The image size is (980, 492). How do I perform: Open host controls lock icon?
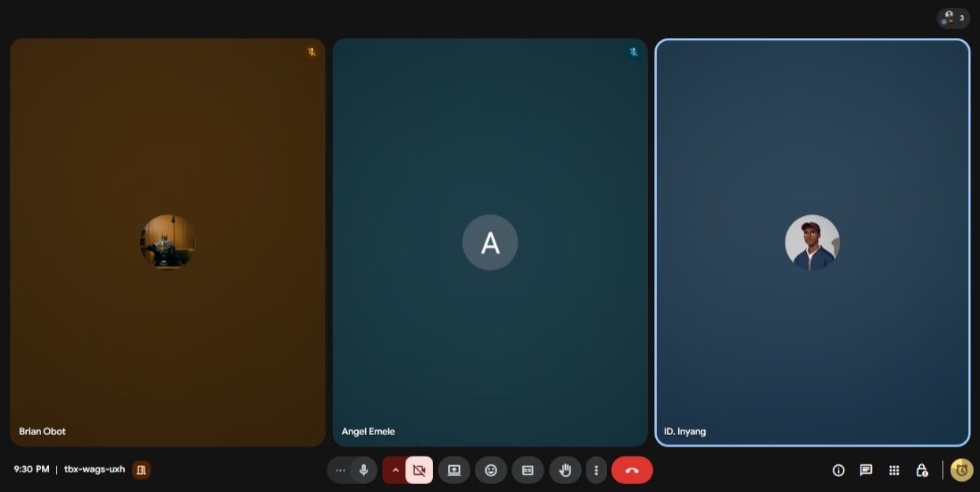(x=922, y=470)
